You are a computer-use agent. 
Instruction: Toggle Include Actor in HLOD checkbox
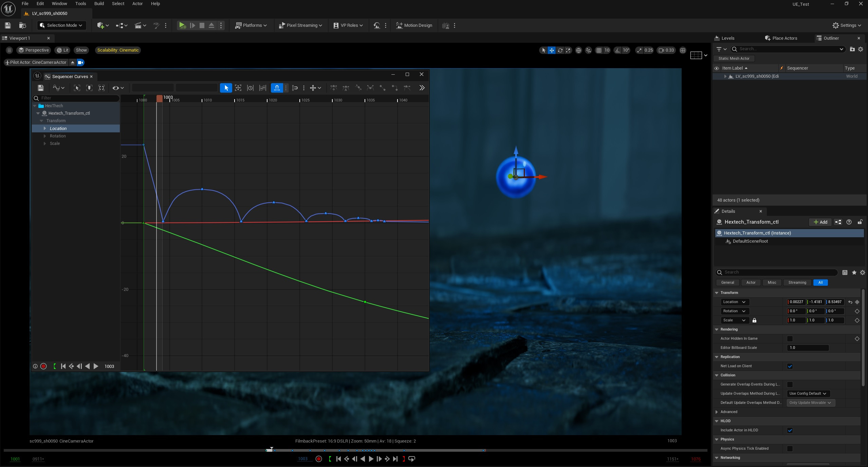[x=790, y=430]
